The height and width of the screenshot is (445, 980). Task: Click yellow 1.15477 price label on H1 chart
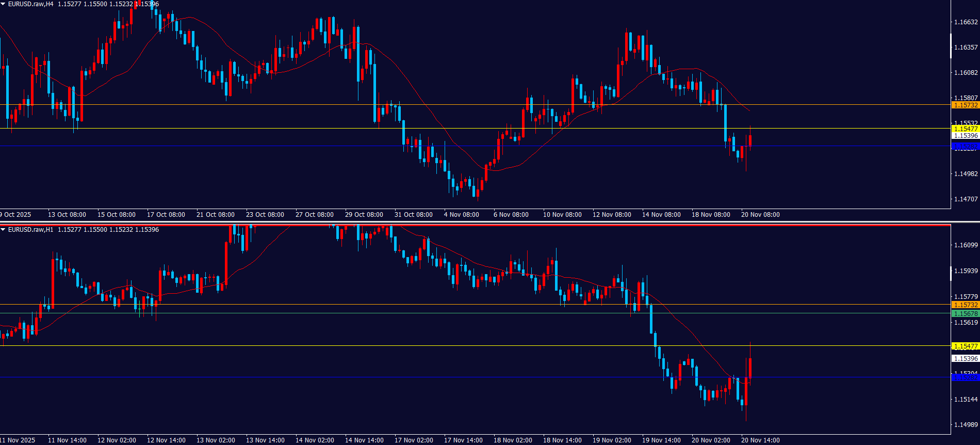(x=965, y=346)
